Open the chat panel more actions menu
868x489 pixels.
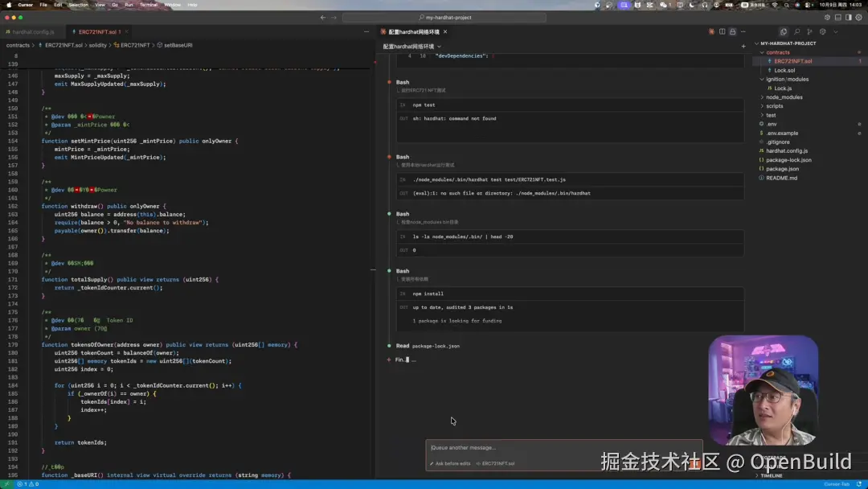tap(743, 32)
